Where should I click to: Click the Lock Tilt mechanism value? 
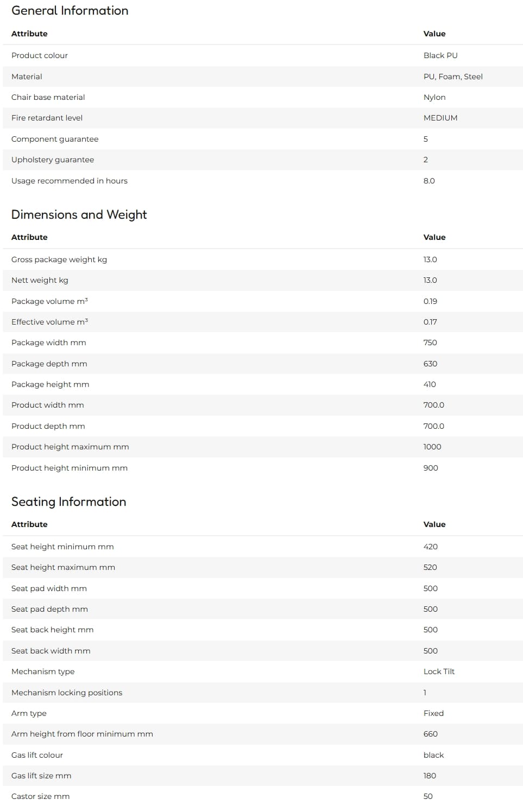click(439, 671)
